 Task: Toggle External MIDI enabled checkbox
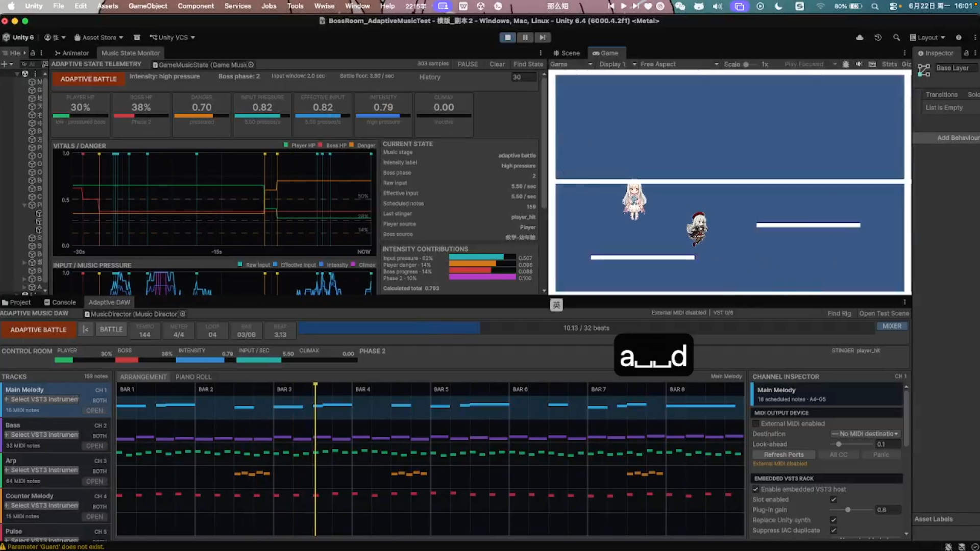pyautogui.click(x=755, y=423)
